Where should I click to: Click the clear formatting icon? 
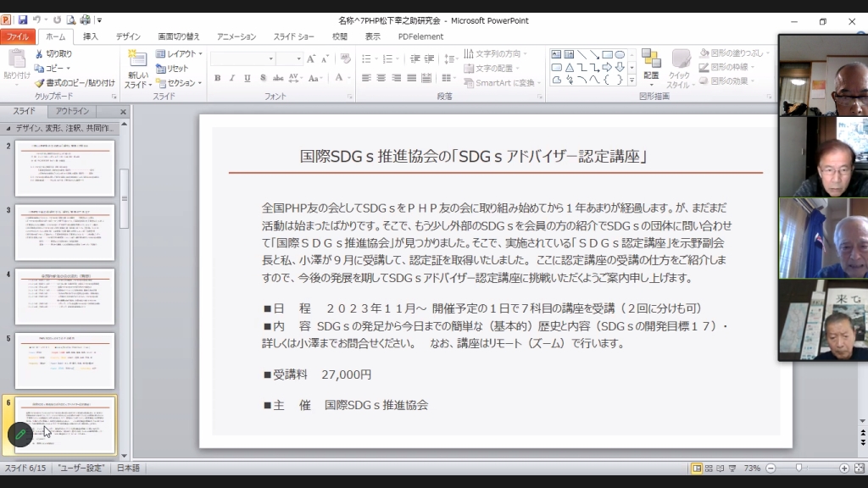coord(346,58)
